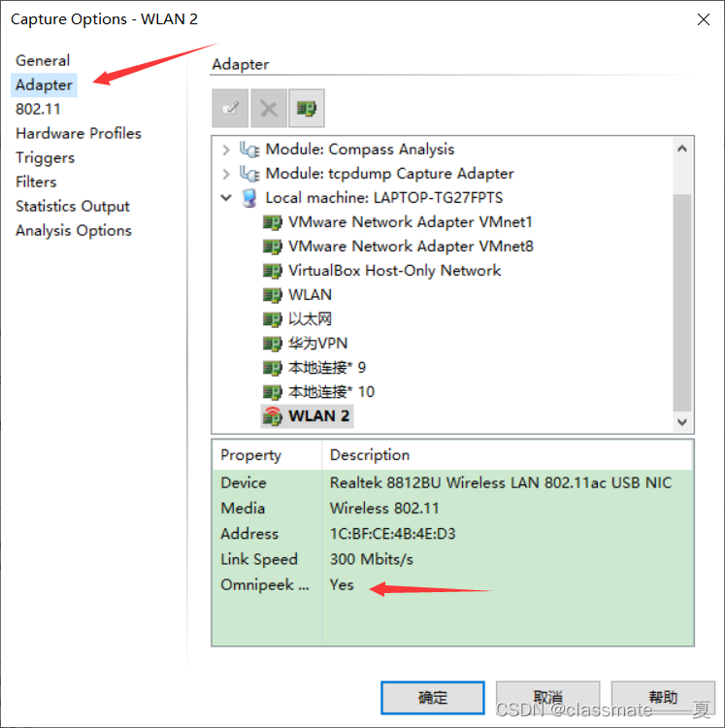Screen dimensions: 725x728
Task: Open the Filters options page
Action: click(36, 182)
